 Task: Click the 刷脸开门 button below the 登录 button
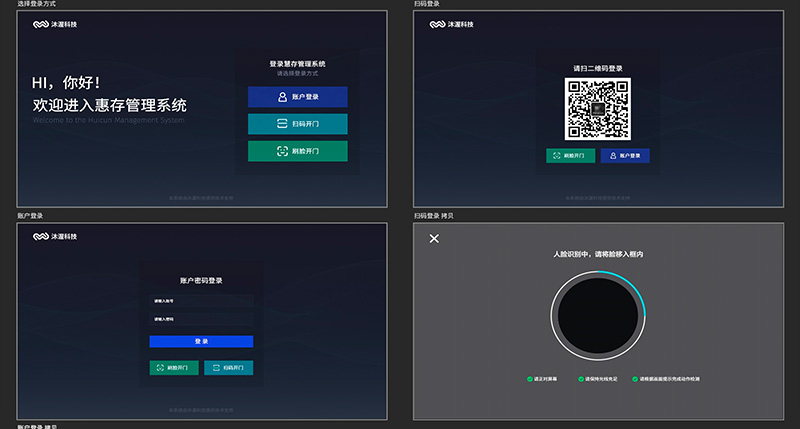pyautogui.click(x=174, y=368)
